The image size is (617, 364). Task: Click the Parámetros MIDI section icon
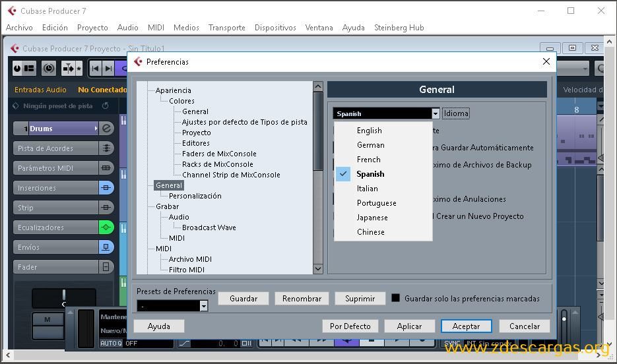tap(106, 168)
